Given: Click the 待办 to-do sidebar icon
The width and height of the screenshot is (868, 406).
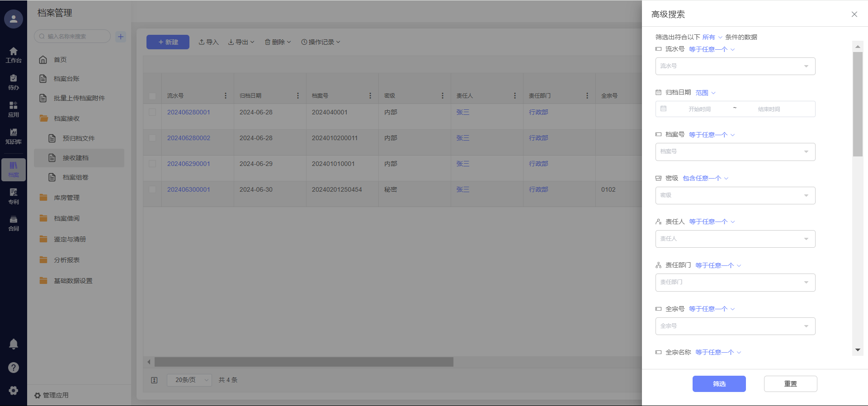Looking at the screenshot, I should pyautogui.click(x=14, y=82).
